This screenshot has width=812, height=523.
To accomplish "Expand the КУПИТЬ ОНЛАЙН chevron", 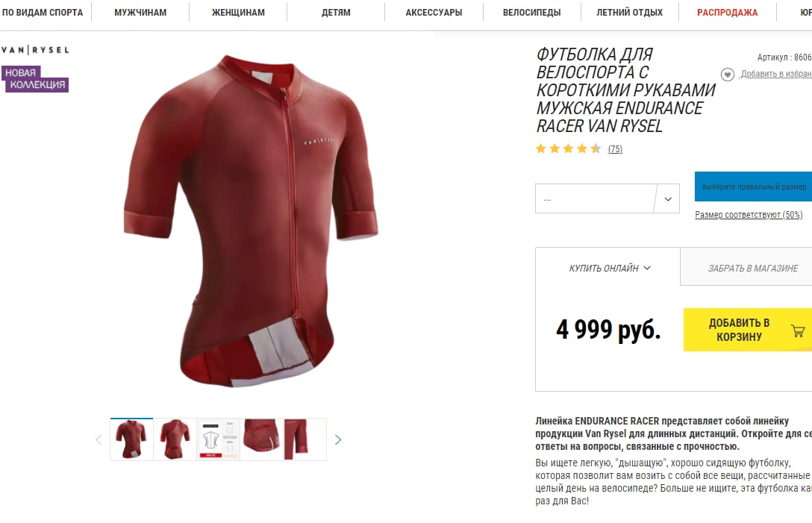I will [647, 268].
